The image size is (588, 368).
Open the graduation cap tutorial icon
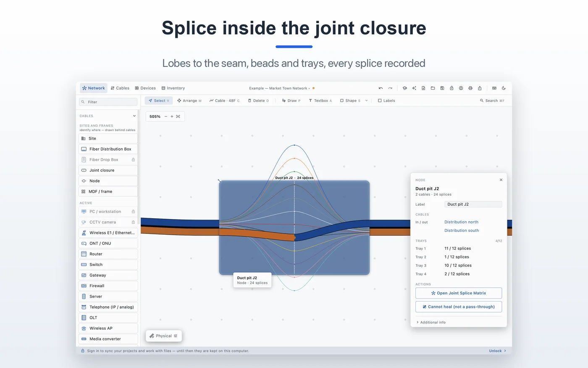click(405, 88)
